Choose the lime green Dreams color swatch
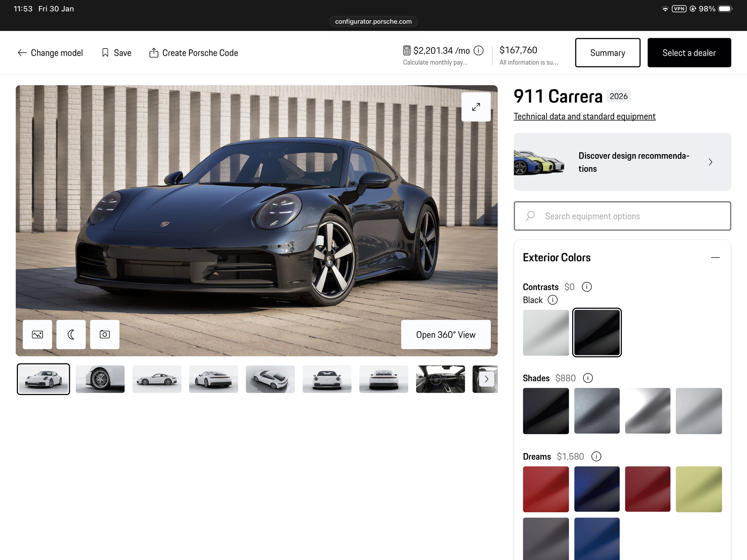Image resolution: width=747 pixels, height=560 pixels. pyautogui.click(x=698, y=489)
